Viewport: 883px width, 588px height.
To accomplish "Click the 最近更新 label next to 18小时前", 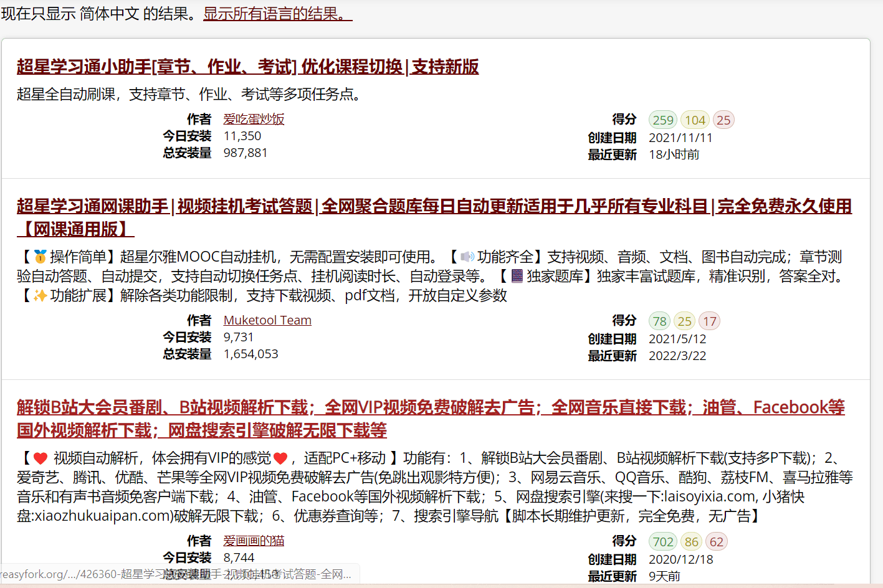I will 613,154.
